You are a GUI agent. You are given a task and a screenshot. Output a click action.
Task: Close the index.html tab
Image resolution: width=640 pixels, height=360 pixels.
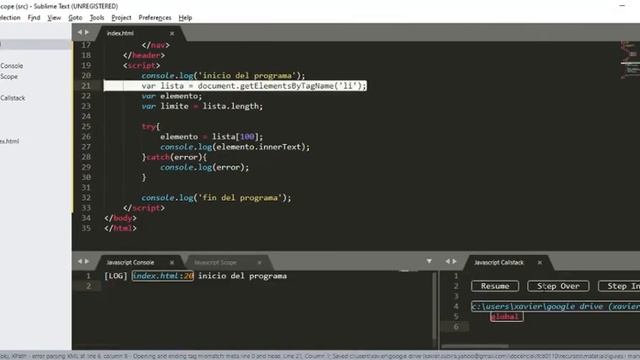(x=172, y=33)
